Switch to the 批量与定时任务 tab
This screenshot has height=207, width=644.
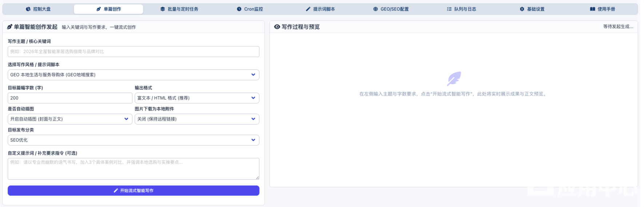[179, 9]
